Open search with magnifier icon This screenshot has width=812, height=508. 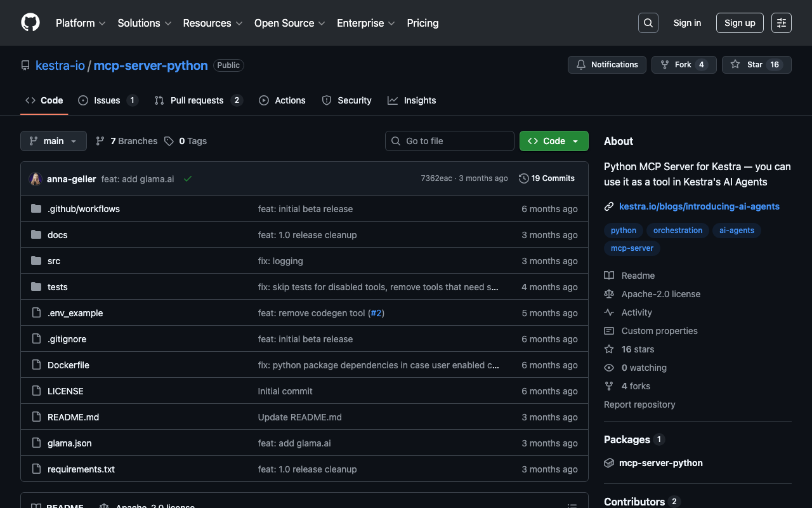(x=648, y=23)
